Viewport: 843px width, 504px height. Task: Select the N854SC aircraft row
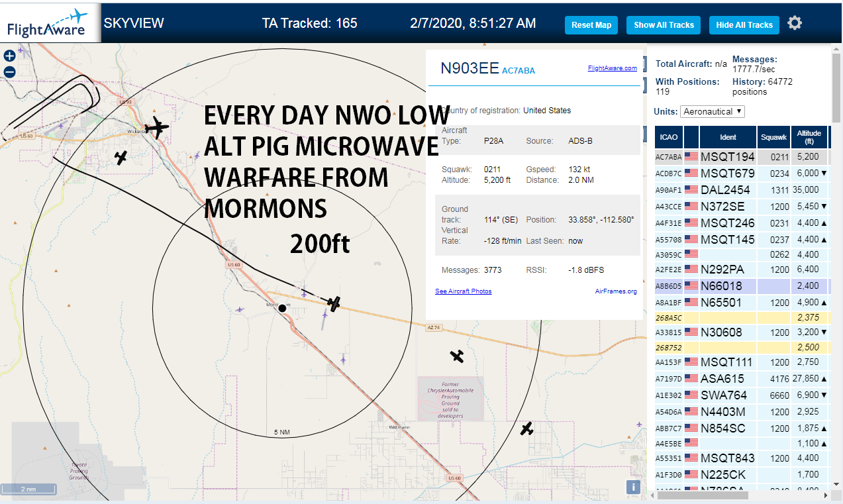(741, 428)
